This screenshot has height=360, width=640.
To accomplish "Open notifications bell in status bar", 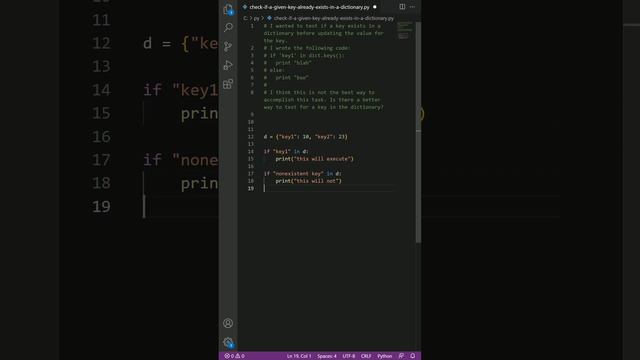I will [413, 356].
